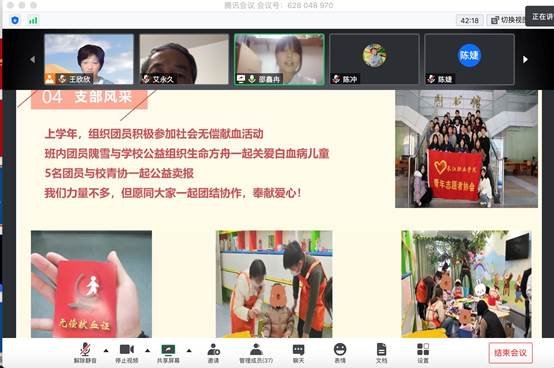Select 王欣欣's video thumbnail

[89, 59]
